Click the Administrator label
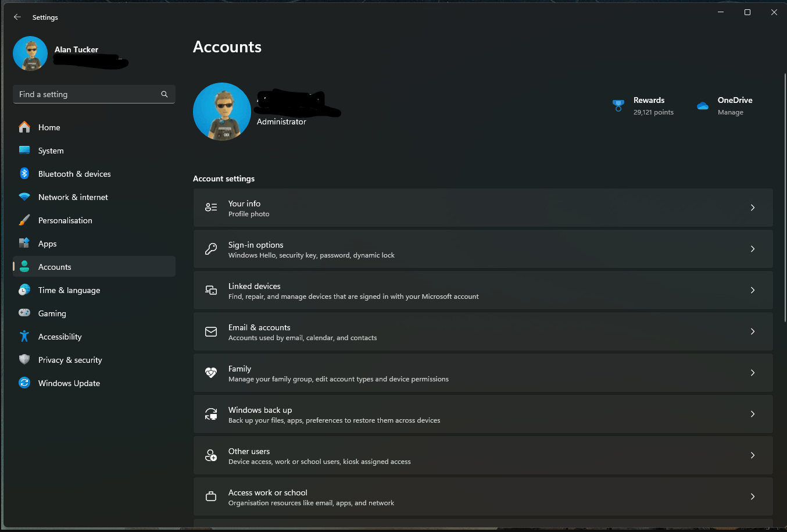This screenshot has width=787, height=532. [x=281, y=122]
